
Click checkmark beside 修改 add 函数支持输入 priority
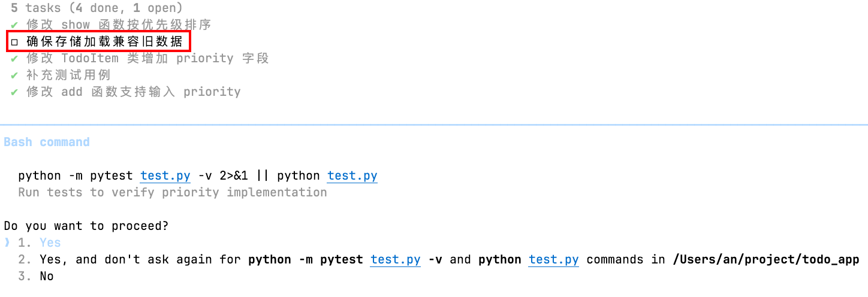coord(14,92)
